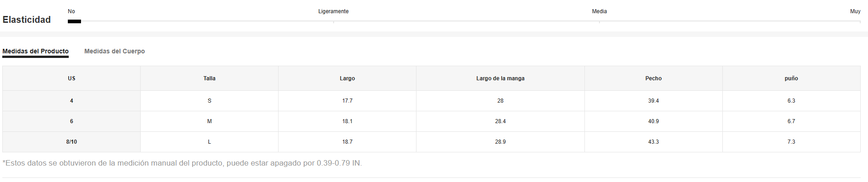Select the size L table cell
The height and width of the screenshot is (182, 868).
(x=209, y=142)
